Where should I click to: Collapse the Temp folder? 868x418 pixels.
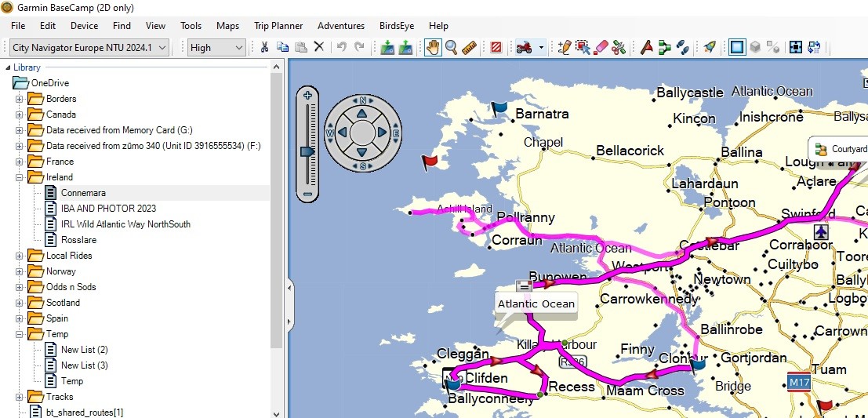[20, 334]
